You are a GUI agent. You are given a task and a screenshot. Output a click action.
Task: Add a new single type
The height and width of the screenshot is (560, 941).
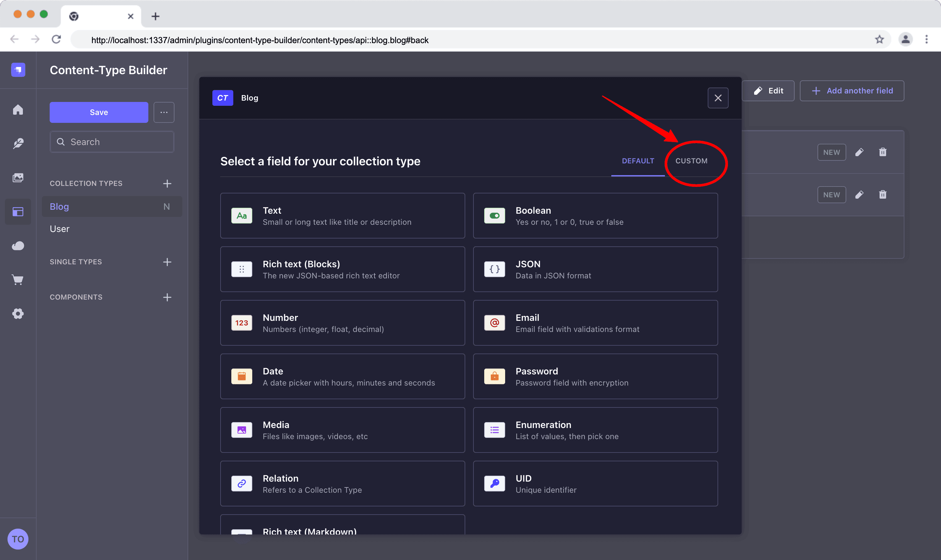coord(167,262)
